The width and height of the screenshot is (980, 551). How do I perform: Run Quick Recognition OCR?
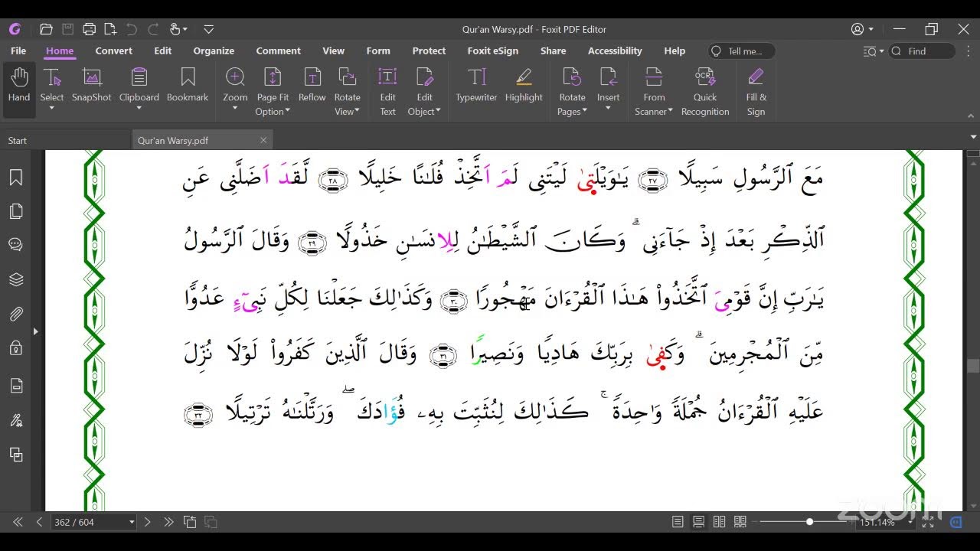pyautogui.click(x=705, y=92)
